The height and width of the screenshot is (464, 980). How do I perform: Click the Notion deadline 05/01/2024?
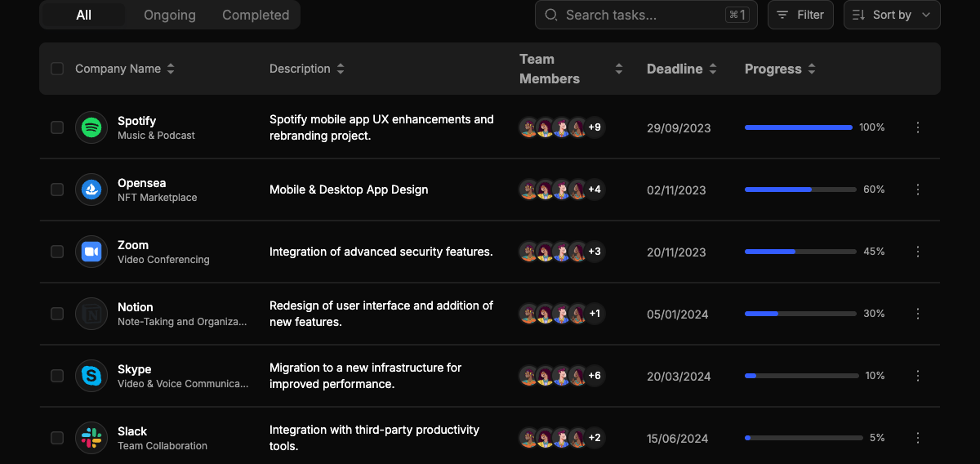coord(678,315)
